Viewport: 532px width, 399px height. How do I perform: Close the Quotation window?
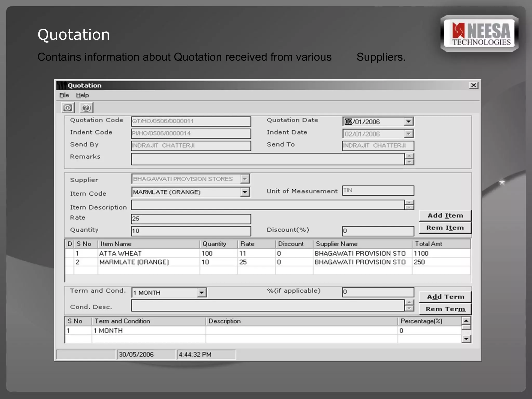click(473, 85)
